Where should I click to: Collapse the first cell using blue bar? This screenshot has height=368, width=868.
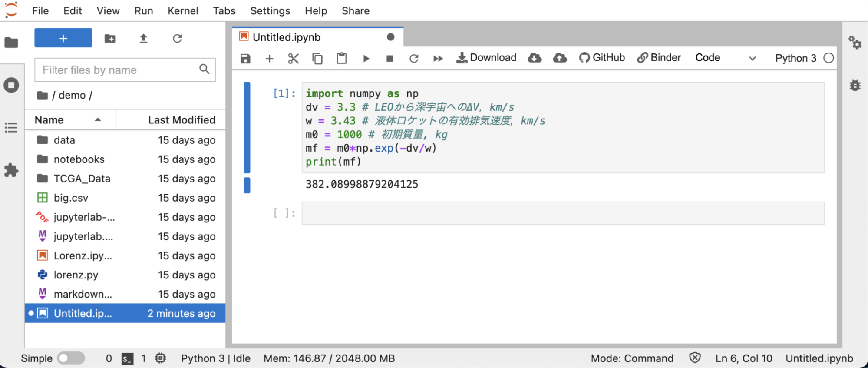[247, 127]
